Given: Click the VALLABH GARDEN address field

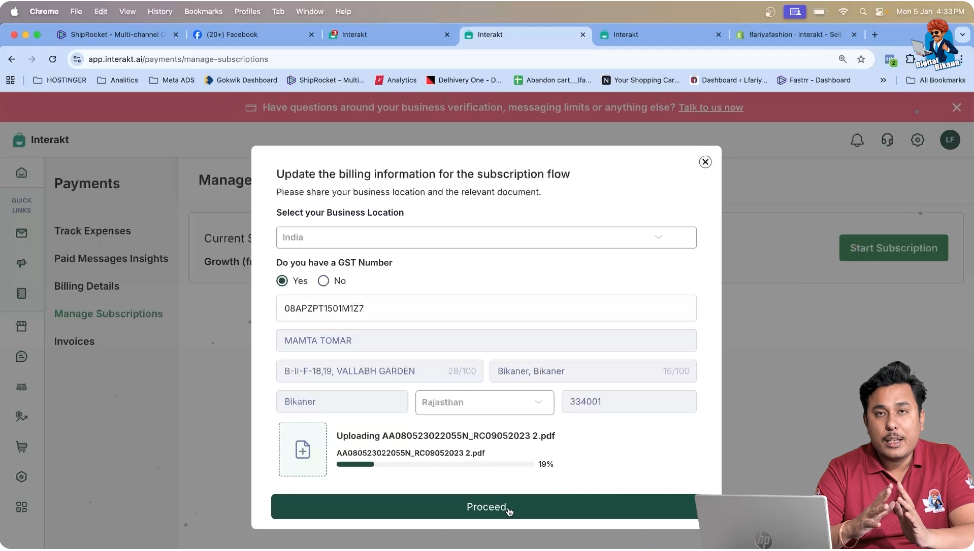Looking at the screenshot, I should (380, 371).
